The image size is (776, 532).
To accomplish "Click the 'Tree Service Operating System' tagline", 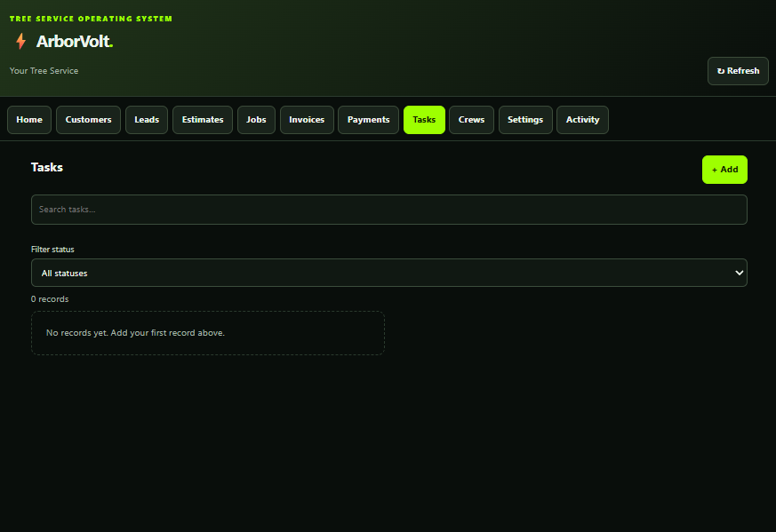I will point(91,19).
